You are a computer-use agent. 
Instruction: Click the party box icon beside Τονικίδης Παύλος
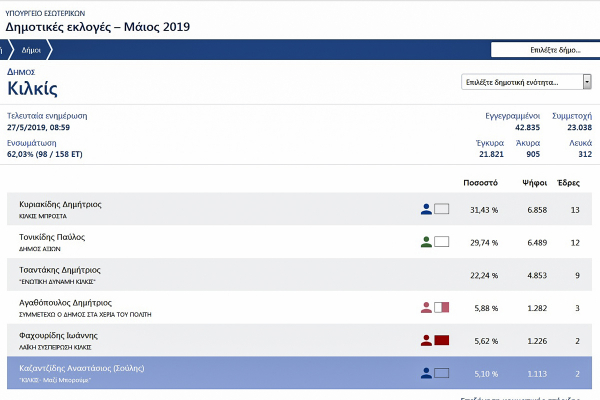pos(442,241)
